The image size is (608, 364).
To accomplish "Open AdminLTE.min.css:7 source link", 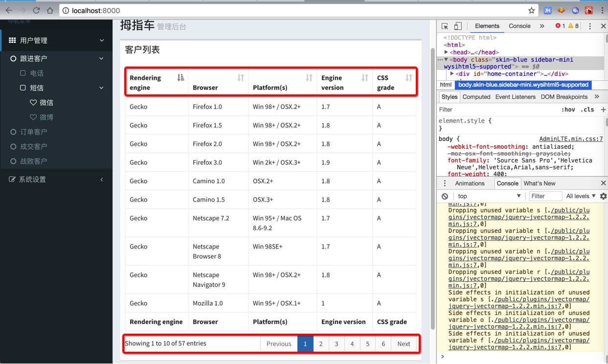I will coord(571,139).
